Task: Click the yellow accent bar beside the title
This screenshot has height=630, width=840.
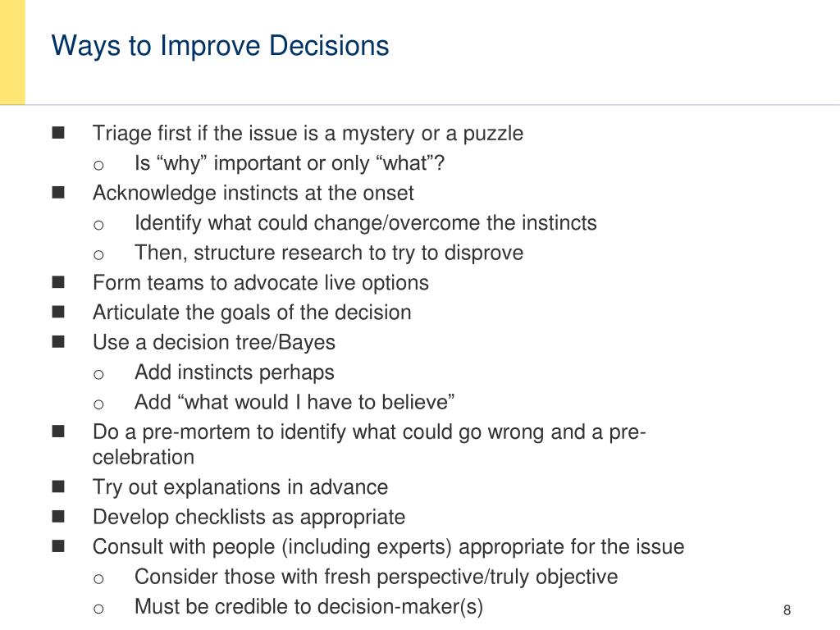Action: (x=12, y=52)
